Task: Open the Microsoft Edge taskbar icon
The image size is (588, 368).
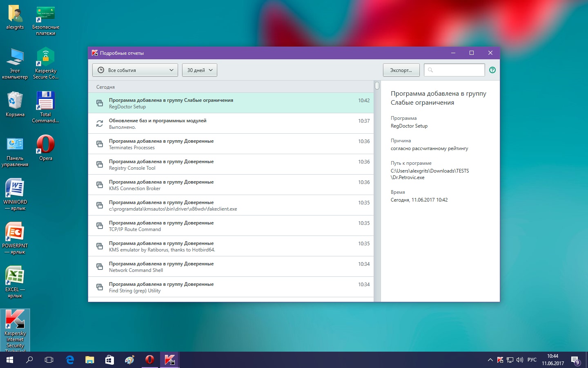Action: (x=70, y=360)
